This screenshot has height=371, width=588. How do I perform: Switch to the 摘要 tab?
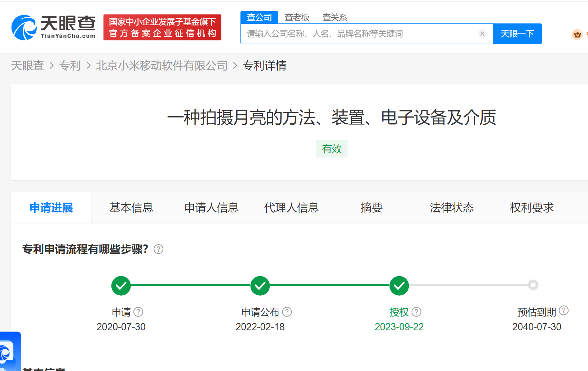click(x=372, y=208)
